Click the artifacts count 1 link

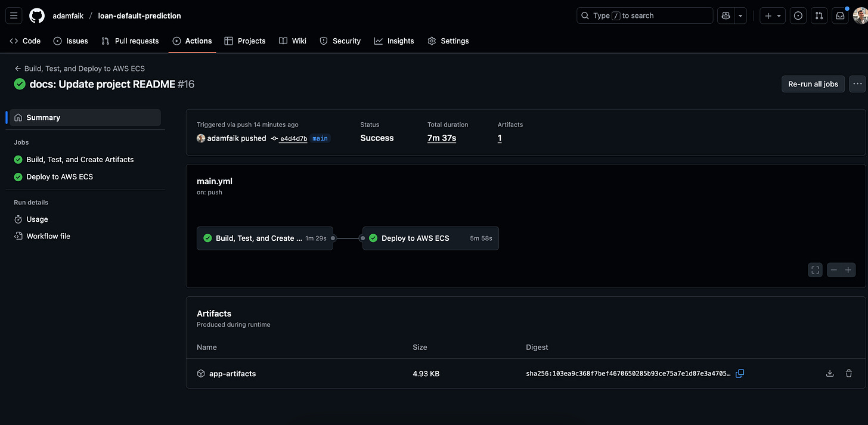(500, 138)
